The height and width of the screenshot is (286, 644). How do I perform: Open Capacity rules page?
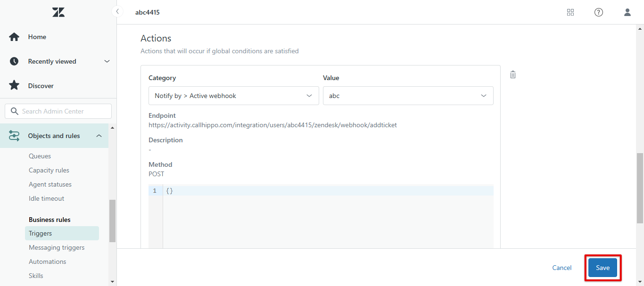point(49,170)
